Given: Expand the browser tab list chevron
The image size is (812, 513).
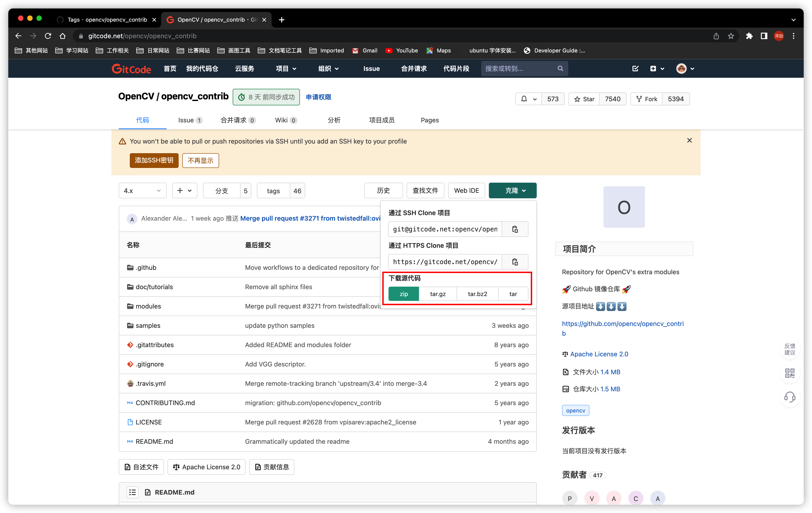Looking at the screenshot, I should click(793, 20).
